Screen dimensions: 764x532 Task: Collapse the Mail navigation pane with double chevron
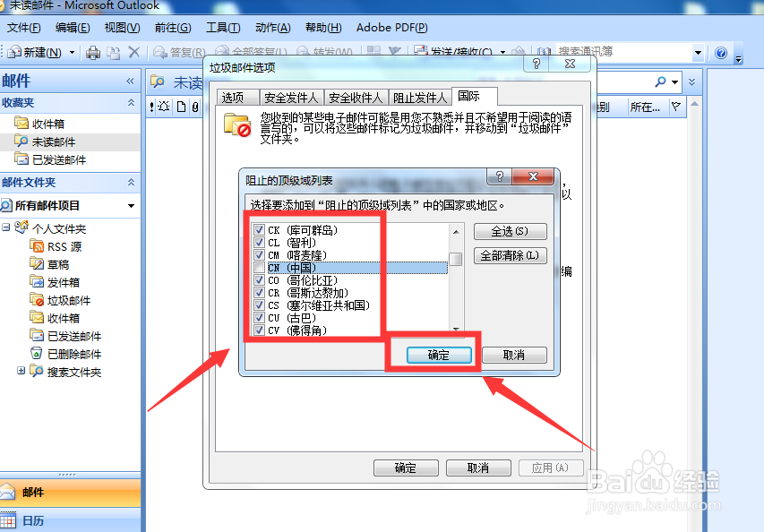(x=130, y=81)
